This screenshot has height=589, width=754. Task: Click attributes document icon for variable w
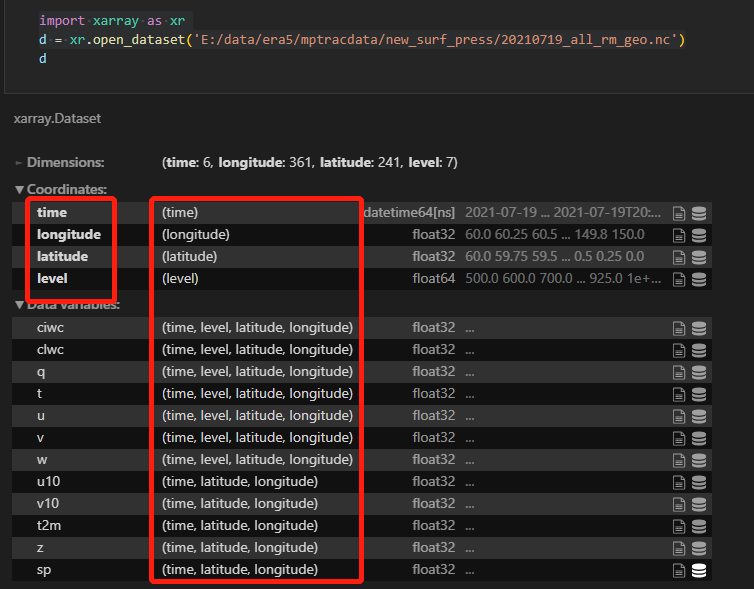679,460
